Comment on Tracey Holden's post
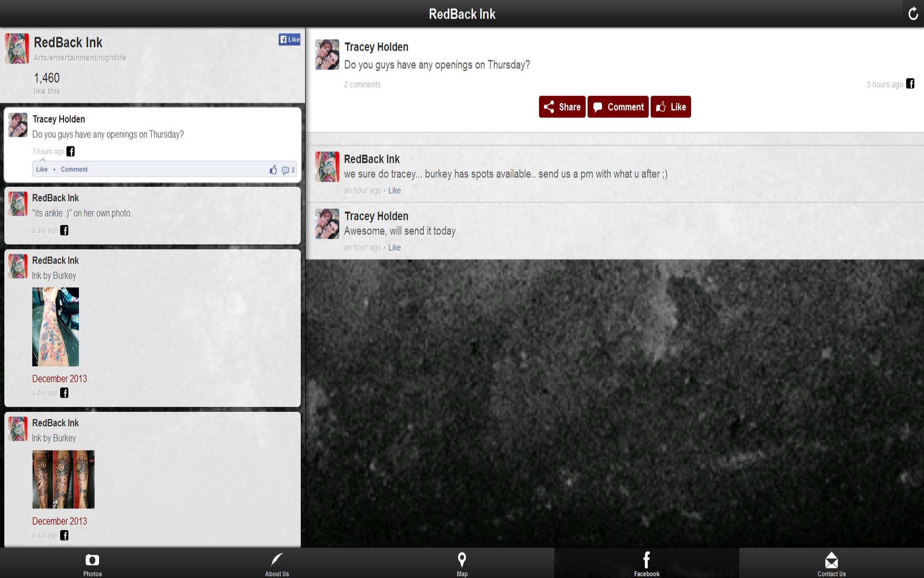Screen dimensions: 924x578 point(618,107)
